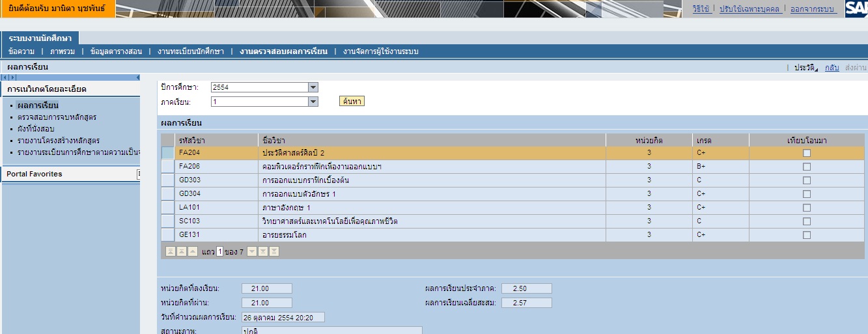The image size is (868, 334).
Task: Click the เกรด column header
Action: pyautogui.click(x=721, y=140)
